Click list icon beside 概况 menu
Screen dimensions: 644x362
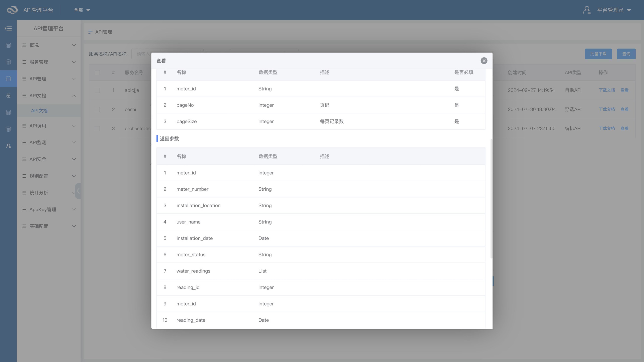tap(24, 45)
